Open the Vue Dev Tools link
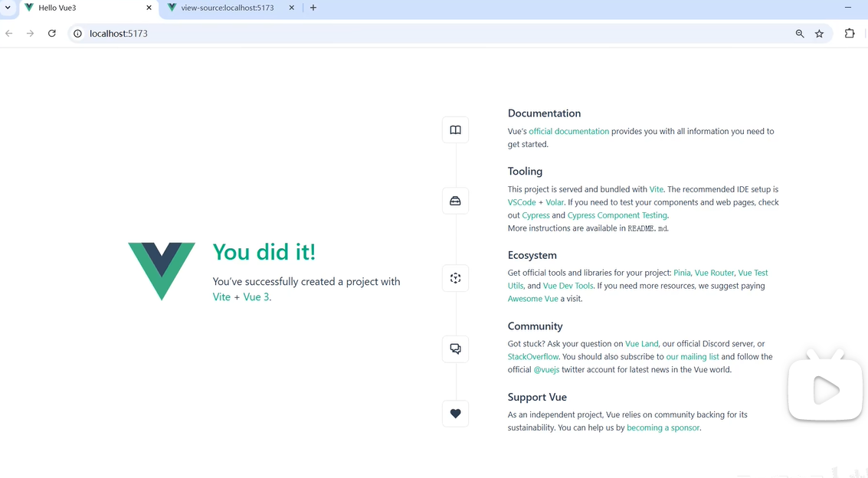The image size is (868, 478). pos(568,286)
